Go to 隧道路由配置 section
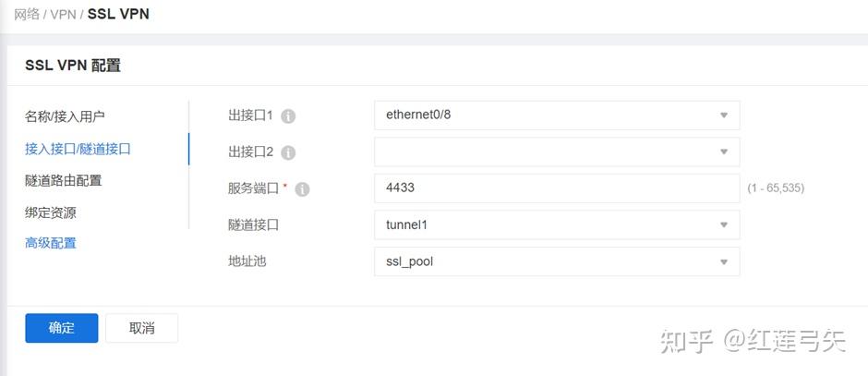This screenshot has width=868, height=376. (64, 180)
